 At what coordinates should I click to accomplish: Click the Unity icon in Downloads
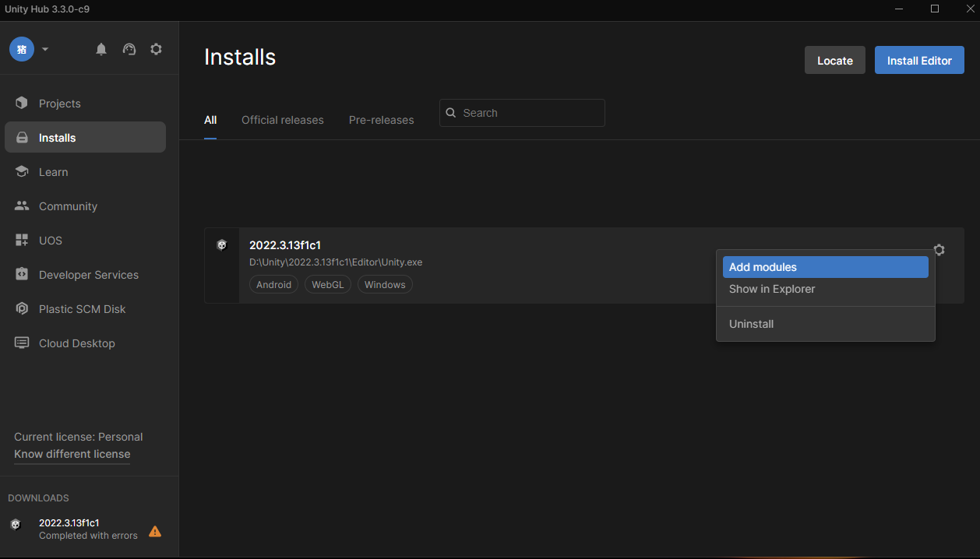[x=16, y=525]
